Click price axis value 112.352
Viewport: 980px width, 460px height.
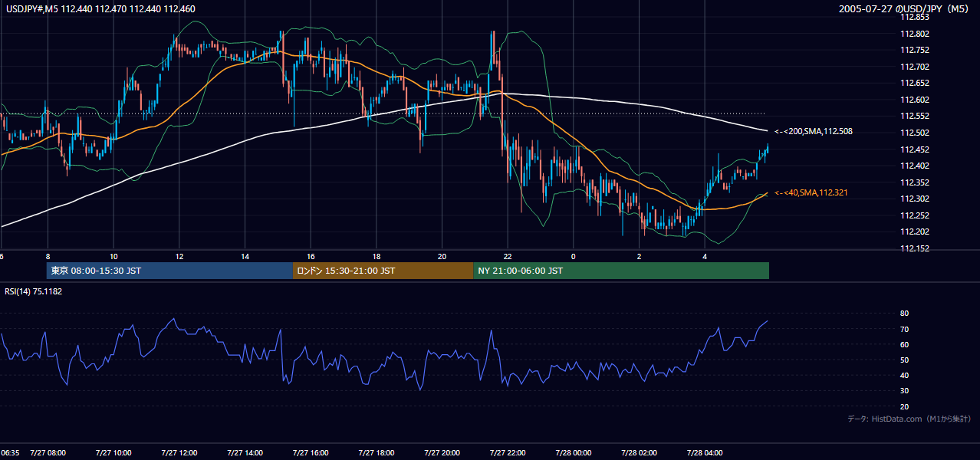(916, 182)
